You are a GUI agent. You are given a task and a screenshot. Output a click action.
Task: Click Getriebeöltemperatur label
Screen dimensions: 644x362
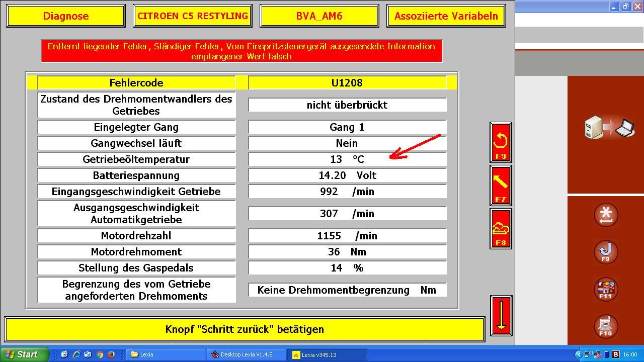(x=136, y=159)
